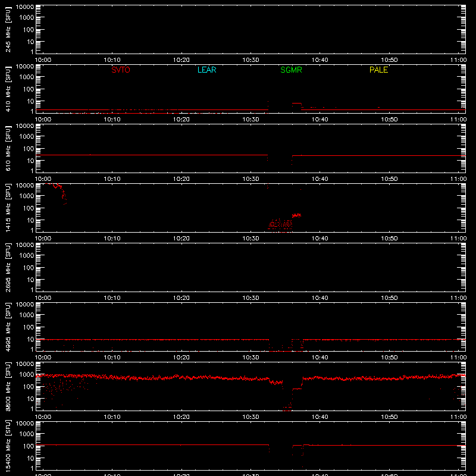
Task: Click the 10 y-axis value on 410 MHz panel
Action: point(31,101)
